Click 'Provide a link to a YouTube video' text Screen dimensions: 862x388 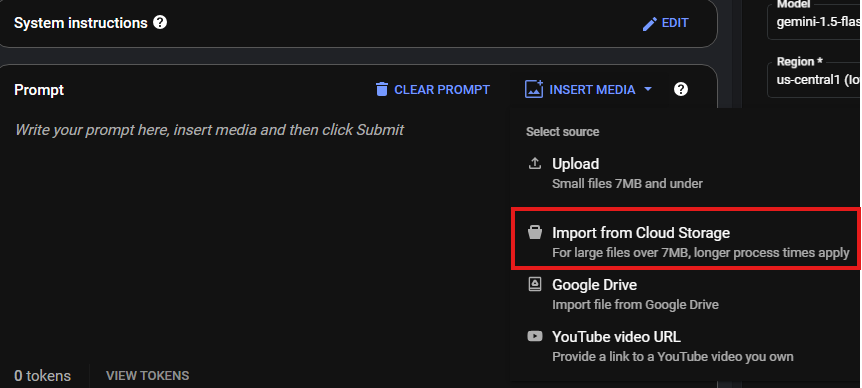(x=673, y=357)
